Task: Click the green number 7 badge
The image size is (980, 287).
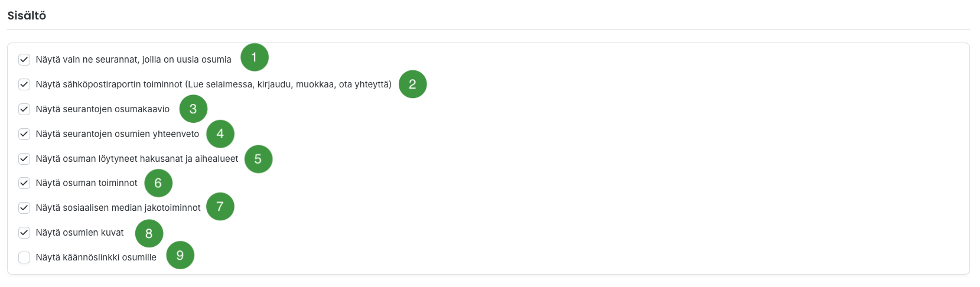Action: tap(220, 207)
